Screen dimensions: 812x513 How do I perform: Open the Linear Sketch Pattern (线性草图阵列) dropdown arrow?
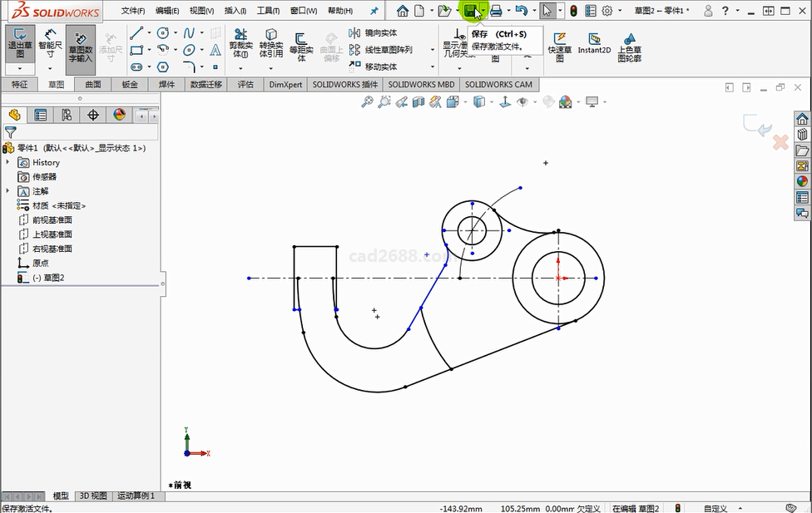coord(433,50)
